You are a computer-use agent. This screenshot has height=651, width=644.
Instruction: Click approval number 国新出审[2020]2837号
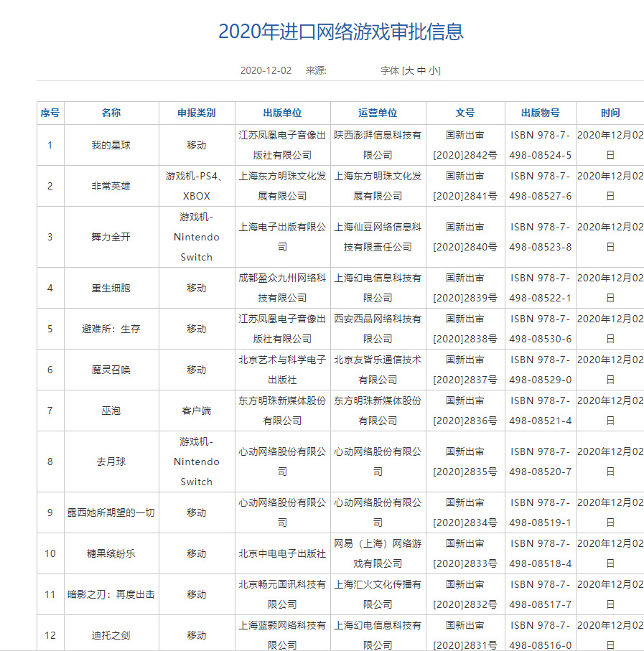tap(465, 370)
